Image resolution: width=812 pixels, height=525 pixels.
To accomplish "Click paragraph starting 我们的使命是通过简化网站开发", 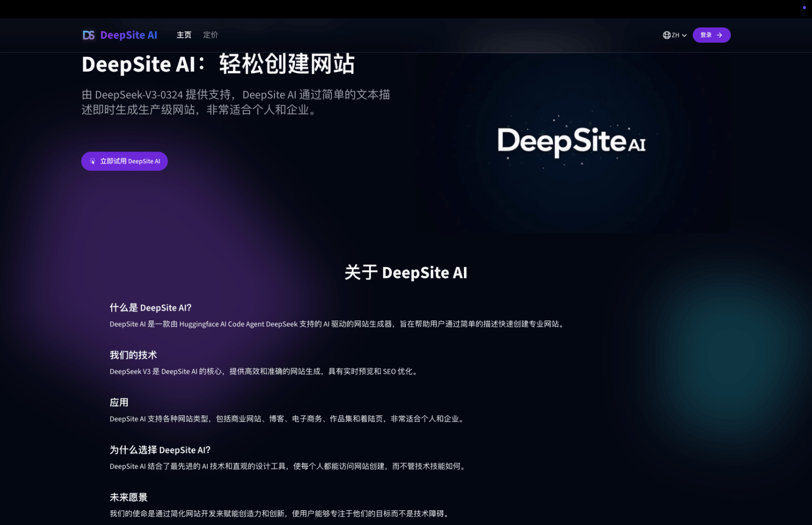I will pyautogui.click(x=280, y=513).
